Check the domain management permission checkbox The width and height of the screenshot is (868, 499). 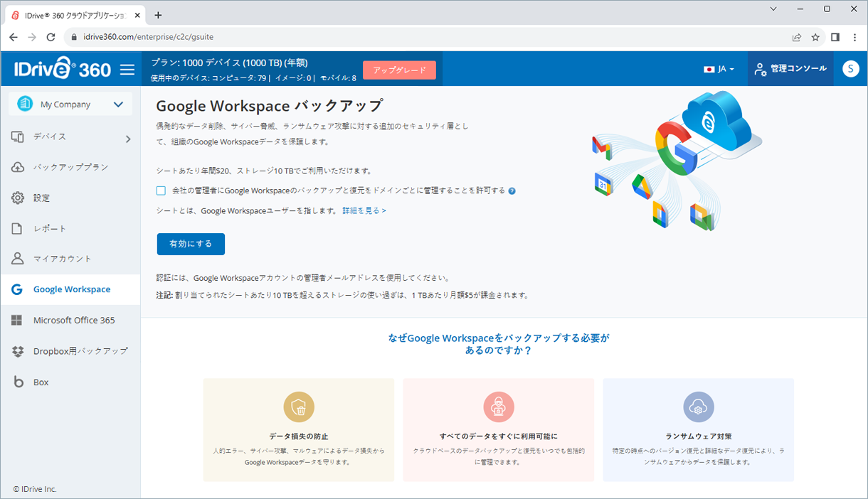coord(161,191)
